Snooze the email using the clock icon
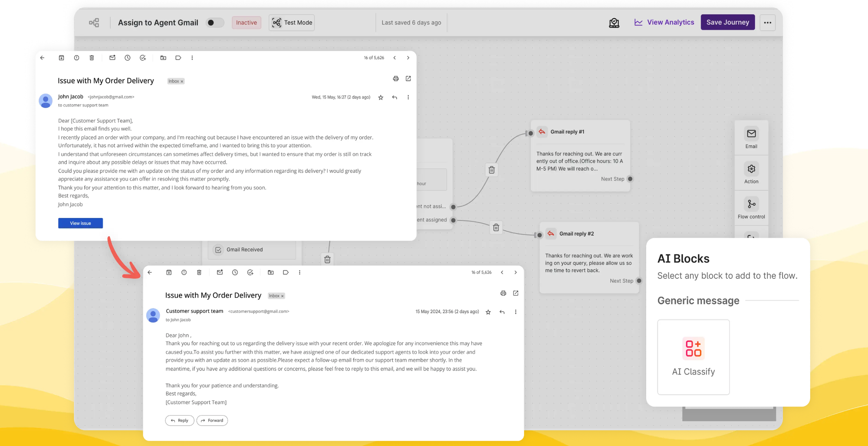 tap(127, 57)
